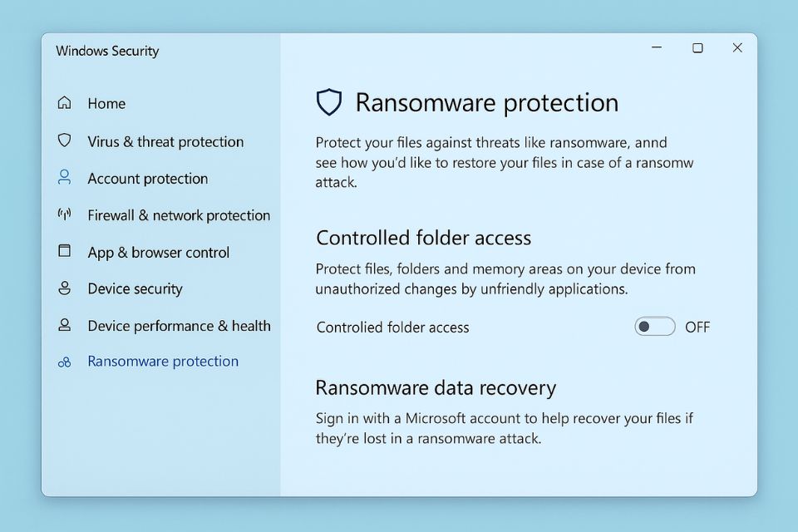
Task: Click the shield icon beside the page title
Action: pyautogui.click(x=329, y=103)
